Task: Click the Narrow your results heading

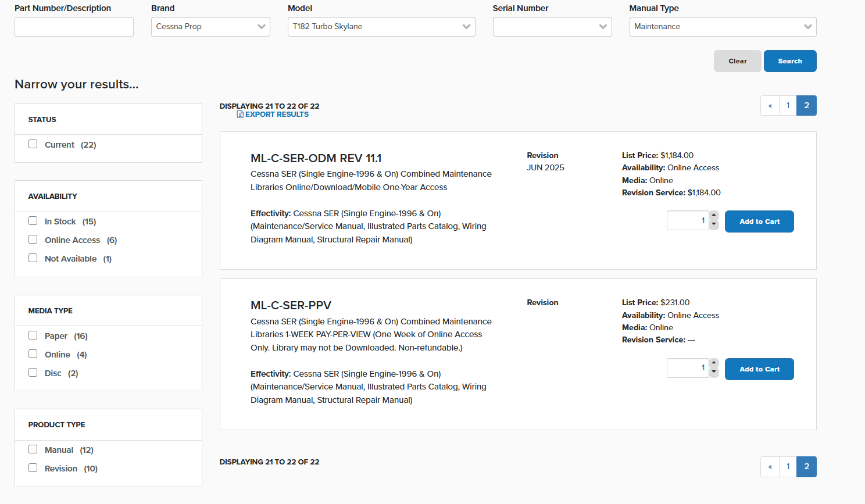Action: (77, 84)
